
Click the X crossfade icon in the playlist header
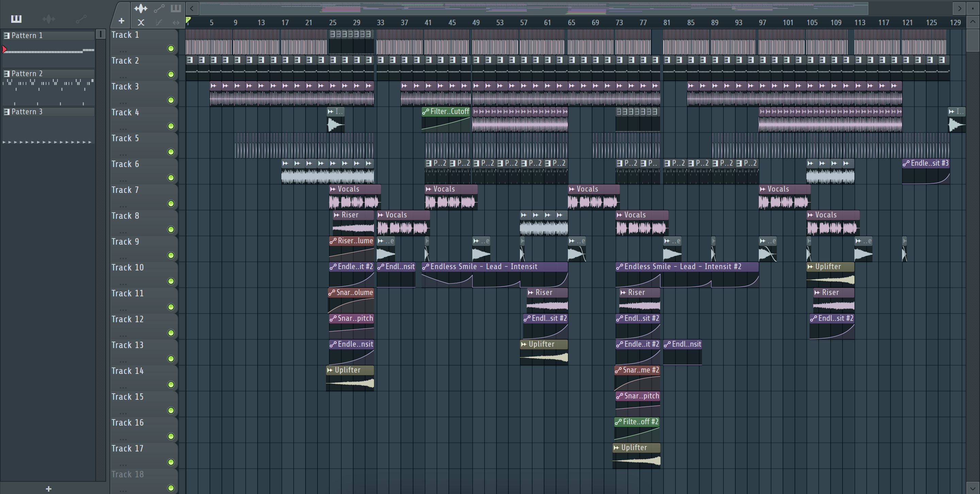click(x=141, y=22)
